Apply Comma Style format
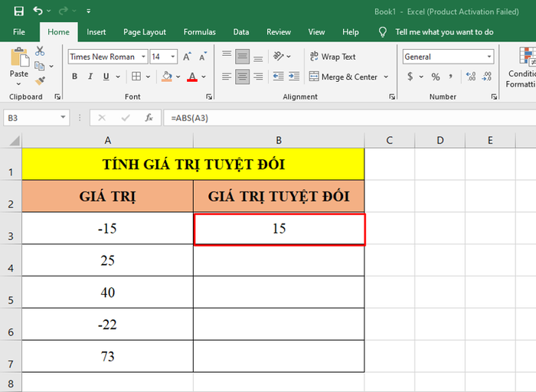 coord(451,77)
